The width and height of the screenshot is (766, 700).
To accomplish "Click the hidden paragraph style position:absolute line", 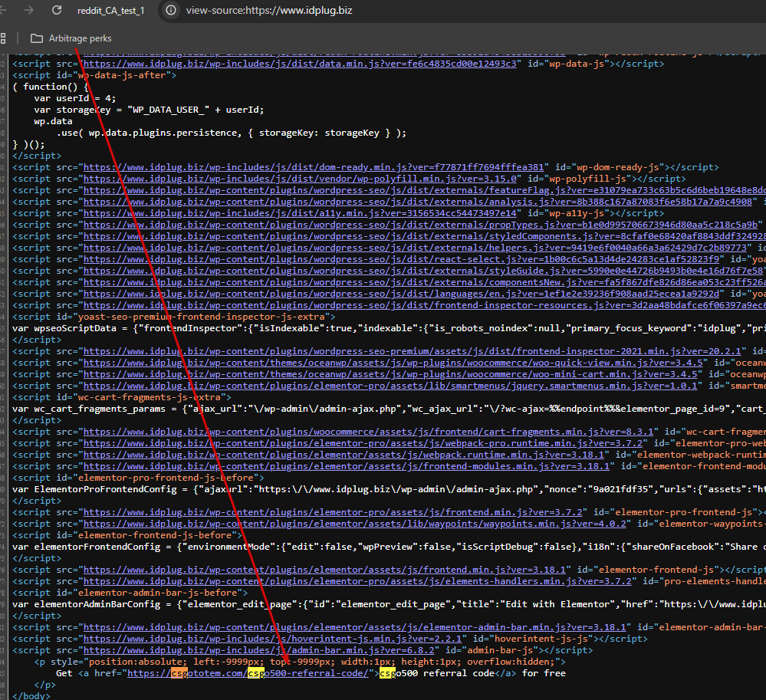I will point(300,662).
